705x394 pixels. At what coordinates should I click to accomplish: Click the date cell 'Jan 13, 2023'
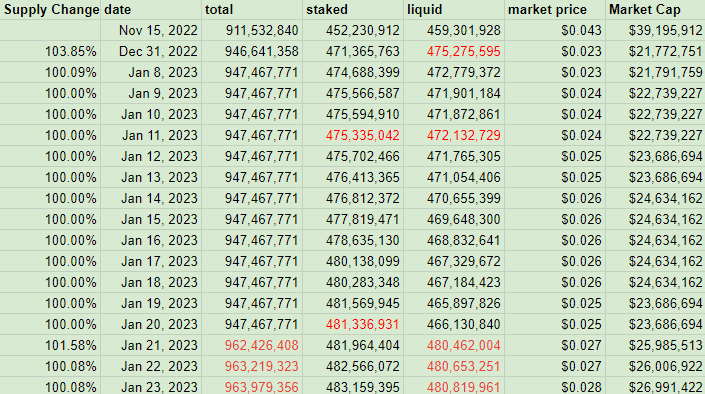click(x=151, y=177)
